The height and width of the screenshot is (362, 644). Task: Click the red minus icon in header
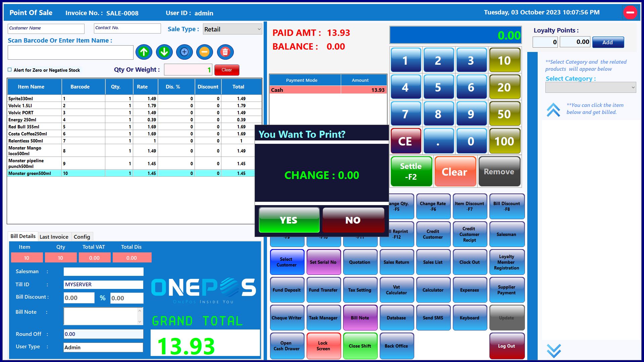coord(630,13)
